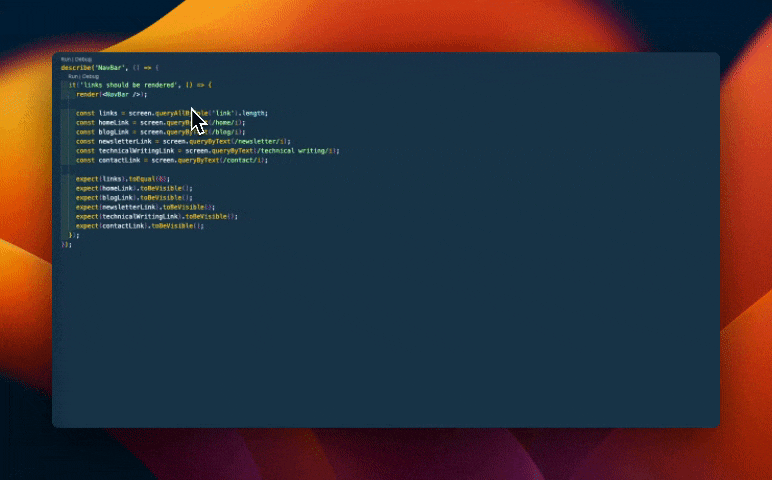Click the /contact/i regex argument

pos(242,160)
